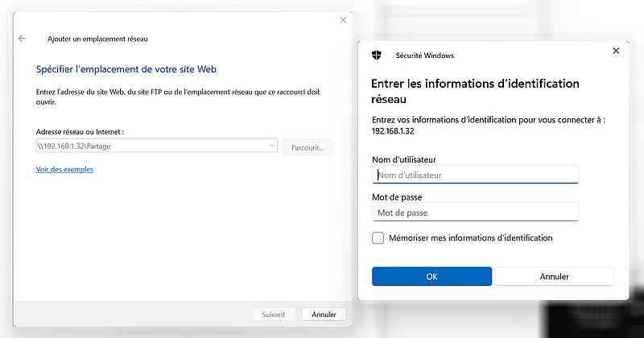The image size is (644, 338).
Task: Focus the Mot de passe text field
Action: point(476,212)
